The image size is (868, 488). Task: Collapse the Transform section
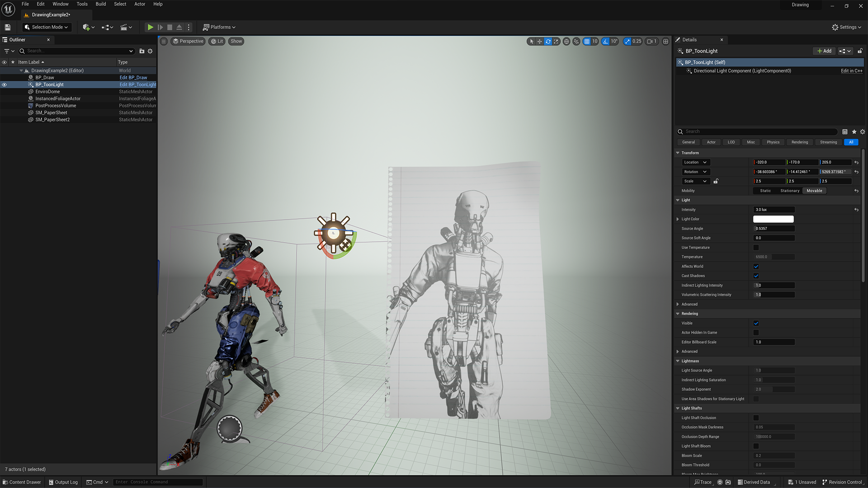[678, 153]
